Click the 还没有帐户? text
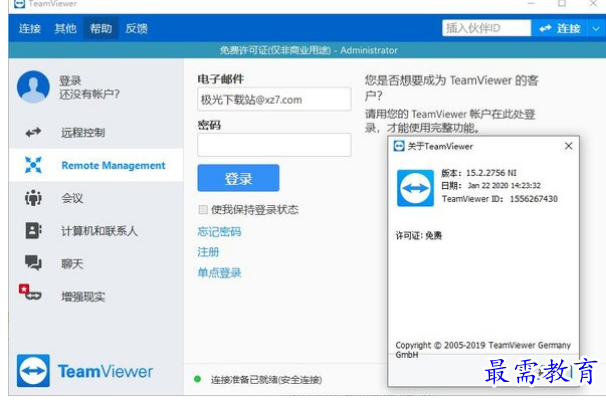This screenshot has width=606, height=403. point(89,94)
